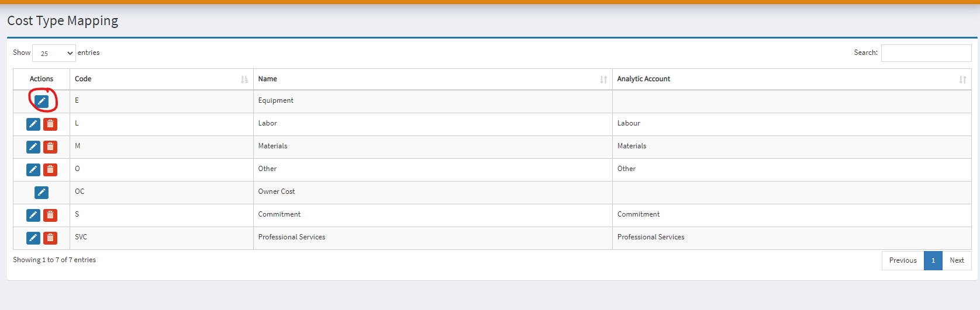Go to Next page
The width and height of the screenshot is (980, 310).
pyautogui.click(x=957, y=260)
